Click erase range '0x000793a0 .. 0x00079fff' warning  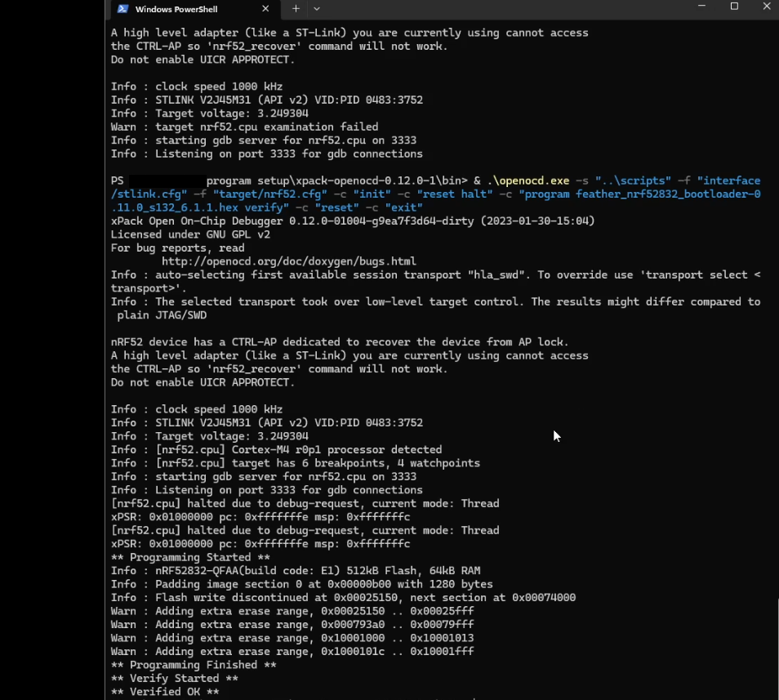coord(292,625)
